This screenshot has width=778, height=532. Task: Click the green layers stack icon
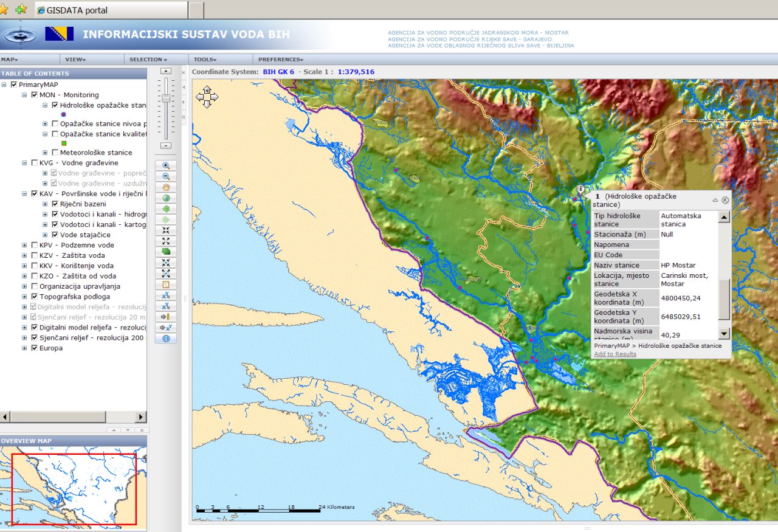(166, 252)
